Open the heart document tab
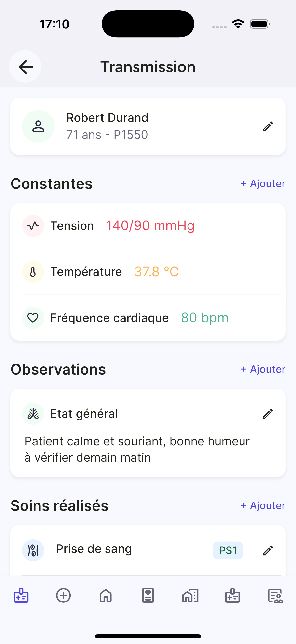The height and width of the screenshot is (644, 296). tap(148, 596)
